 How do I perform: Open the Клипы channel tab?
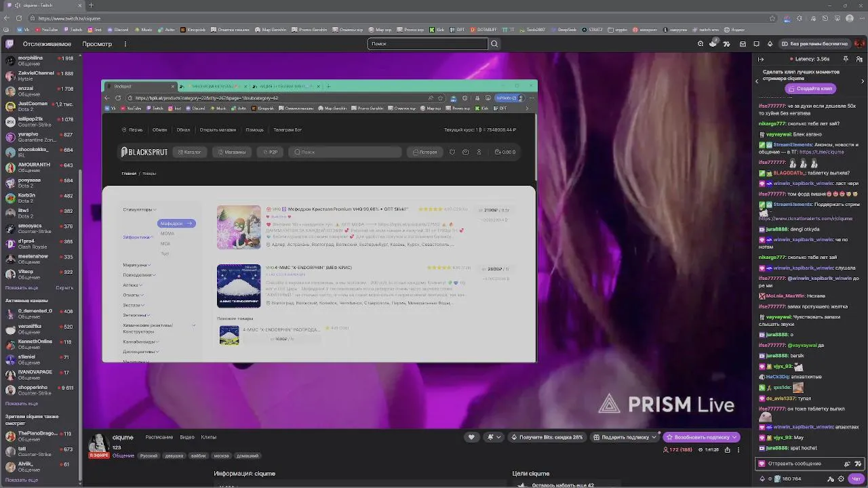click(209, 437)
